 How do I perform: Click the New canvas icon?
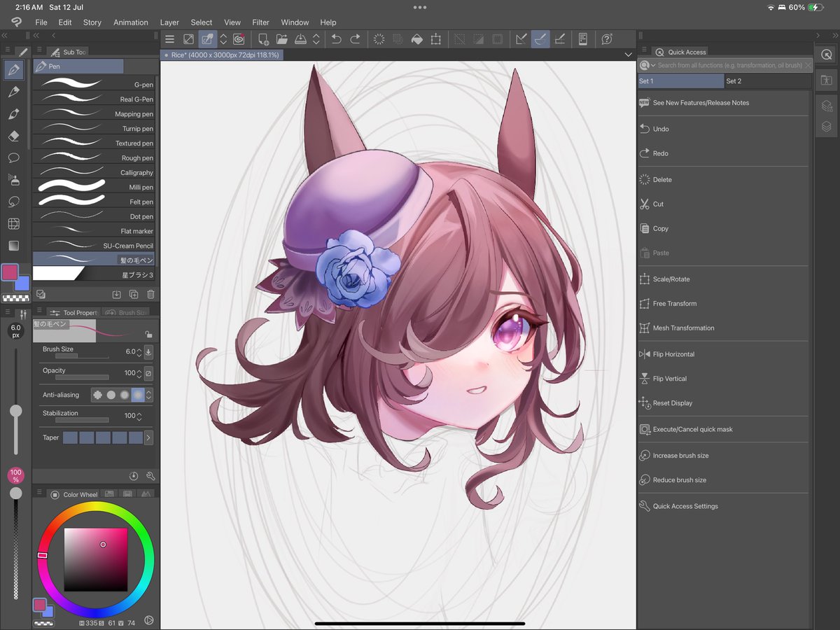(x=264, y=39)
